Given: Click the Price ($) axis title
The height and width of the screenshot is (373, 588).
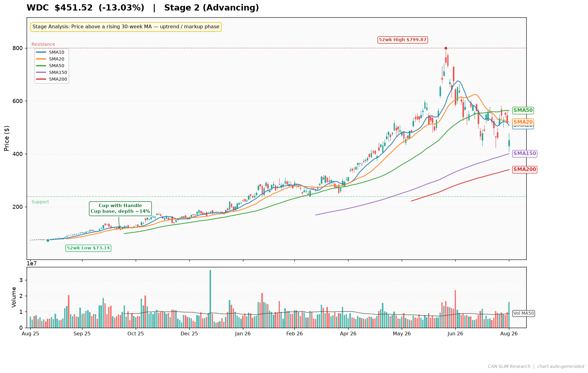Looking at the screenshot, I should click(x=7, y=138).
